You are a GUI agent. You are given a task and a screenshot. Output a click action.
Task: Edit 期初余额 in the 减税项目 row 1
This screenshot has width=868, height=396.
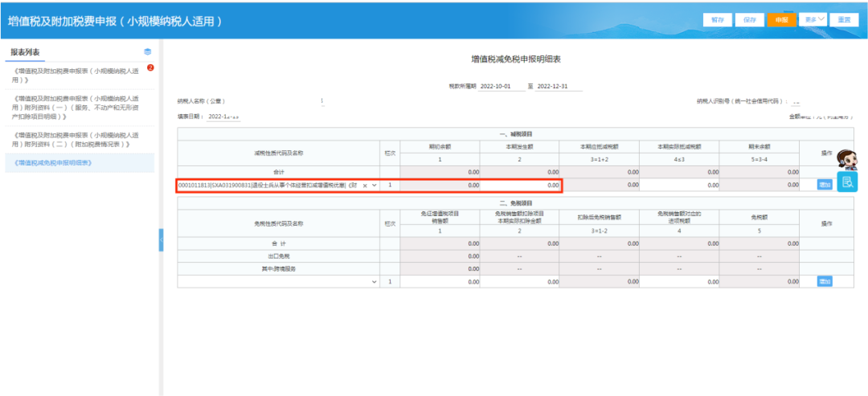[x=440, y=186]
